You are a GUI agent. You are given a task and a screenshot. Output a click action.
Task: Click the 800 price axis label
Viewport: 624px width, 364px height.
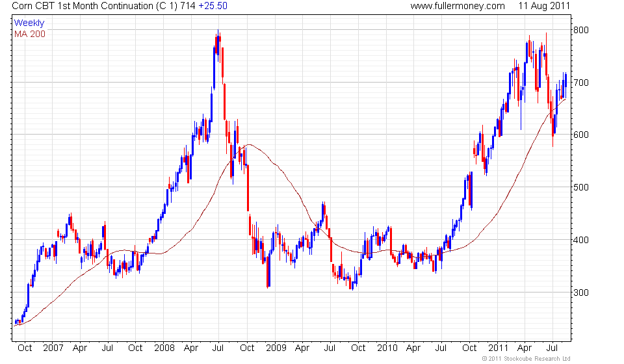click(x=580, y=31)
